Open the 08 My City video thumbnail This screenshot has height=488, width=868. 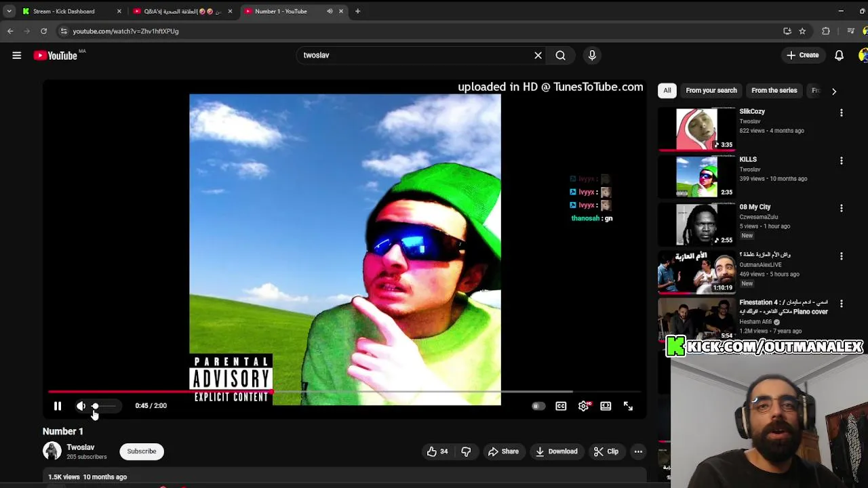pos(696,224)
